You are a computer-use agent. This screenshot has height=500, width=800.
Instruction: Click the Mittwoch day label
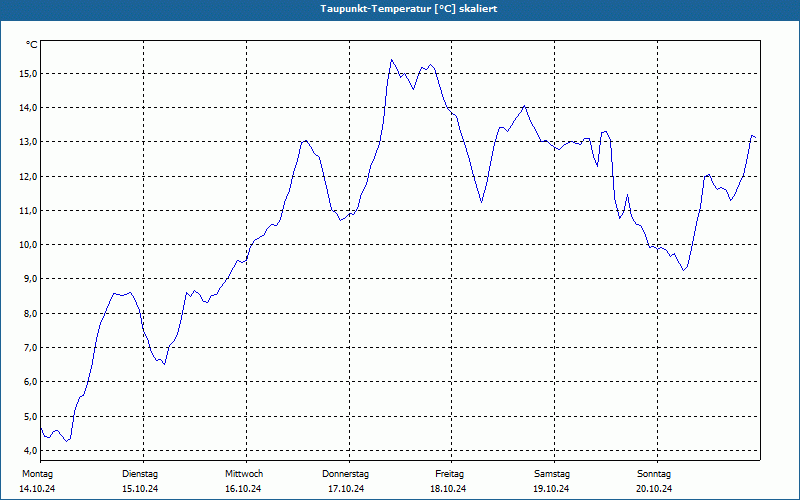[244, 474]
